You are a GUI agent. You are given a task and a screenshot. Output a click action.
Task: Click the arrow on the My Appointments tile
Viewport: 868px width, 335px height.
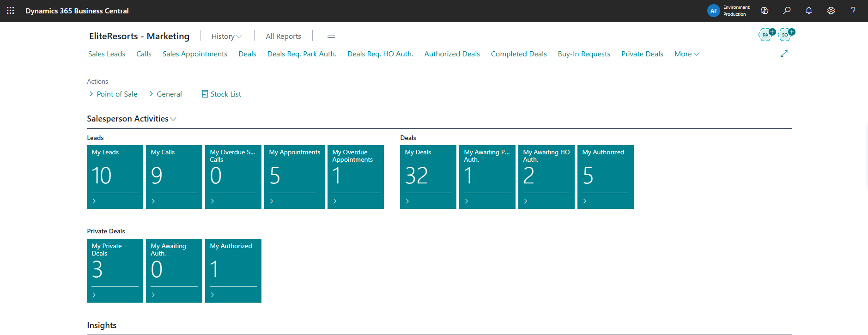coord(272,201)
